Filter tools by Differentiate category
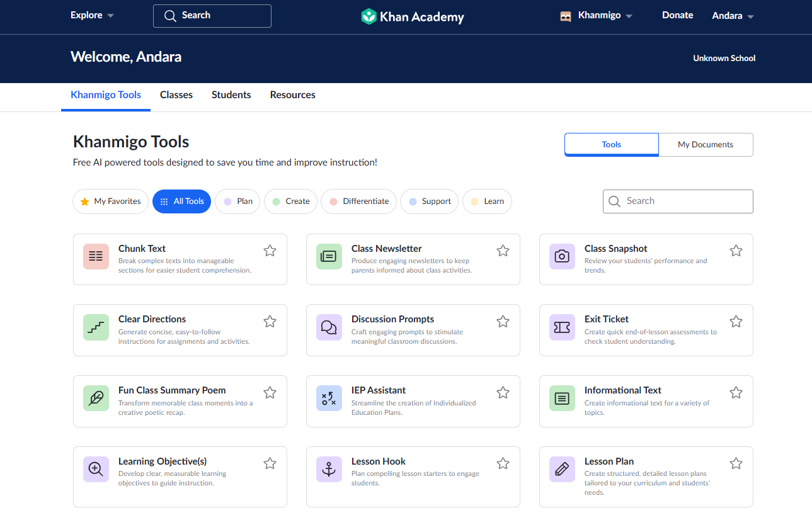Viewport: 812px width, 520px height. click(359, 201)
